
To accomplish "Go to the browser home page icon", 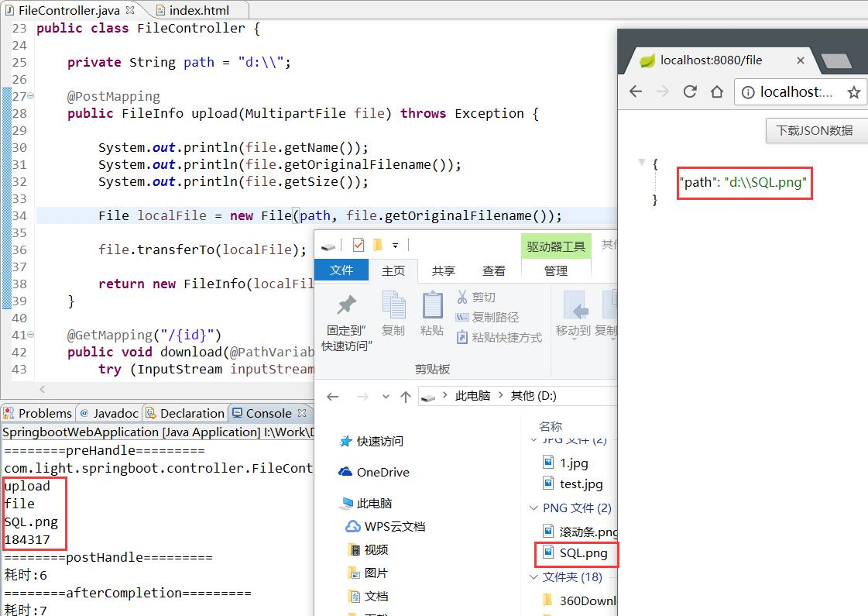I will [x=717, y=91].
